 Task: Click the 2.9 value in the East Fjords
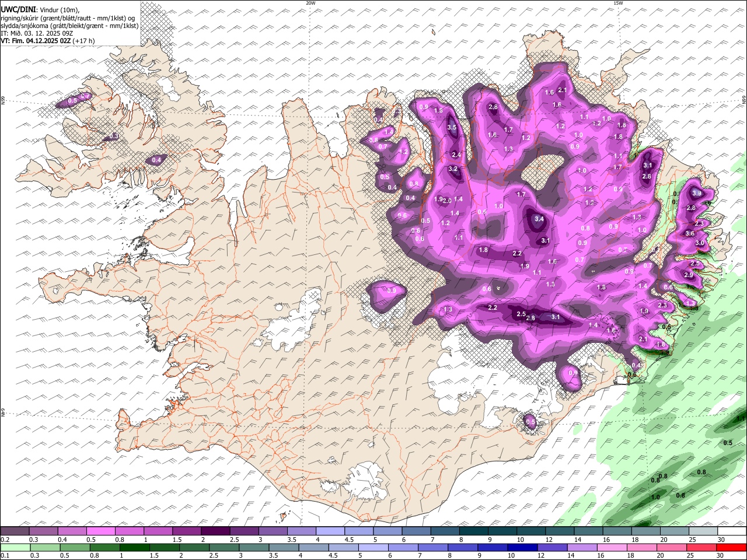click(688, 275)
